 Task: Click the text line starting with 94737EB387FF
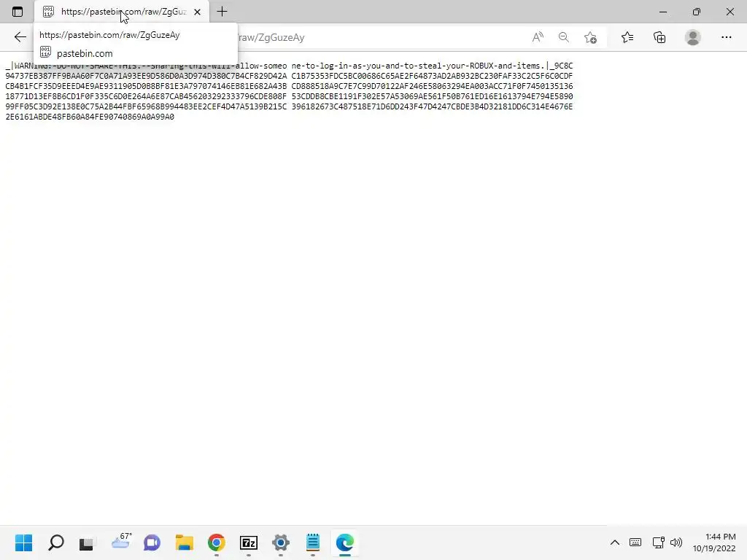289,76
